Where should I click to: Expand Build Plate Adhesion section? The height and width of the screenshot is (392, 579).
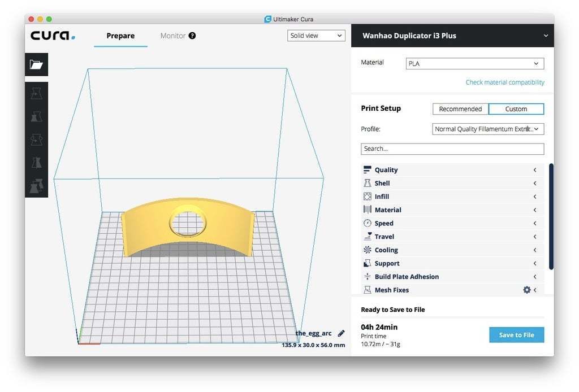pyautogui.click(x=452, y=277)
